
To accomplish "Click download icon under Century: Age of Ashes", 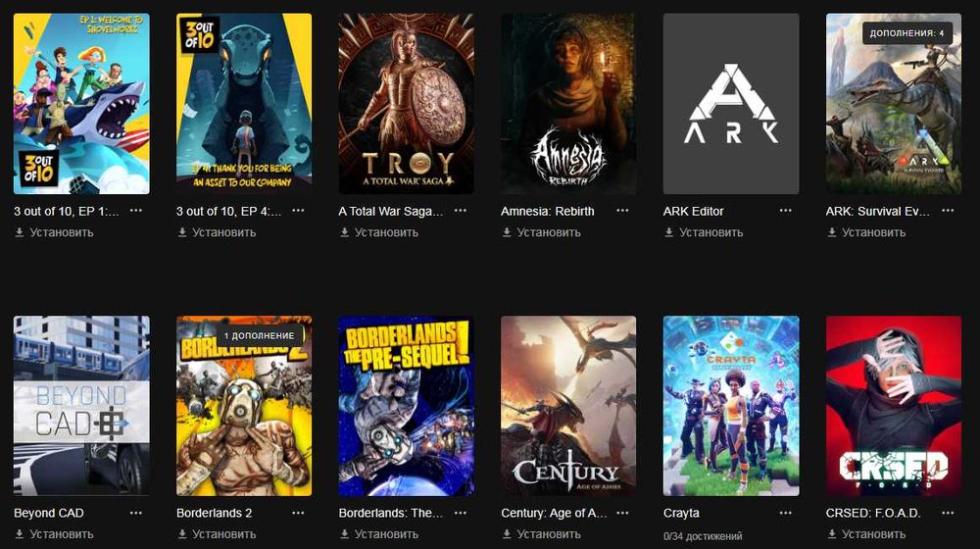I will click(507, 534).
